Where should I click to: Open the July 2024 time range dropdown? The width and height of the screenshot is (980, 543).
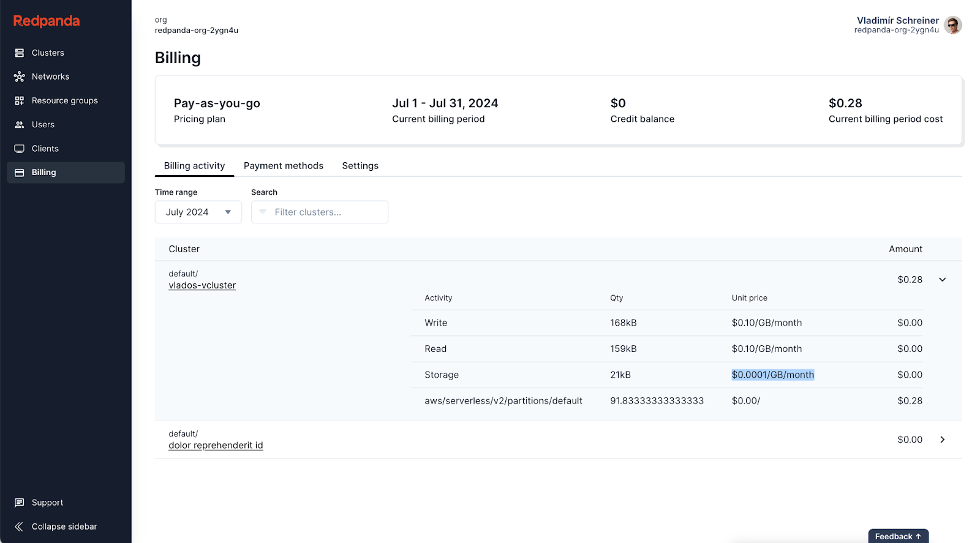click(x=198, y=212)
